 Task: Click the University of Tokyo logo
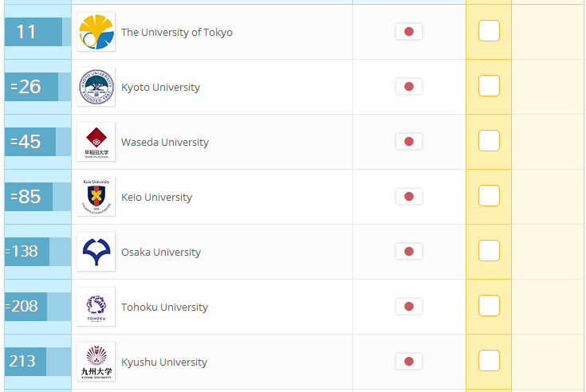pos(96,32)
